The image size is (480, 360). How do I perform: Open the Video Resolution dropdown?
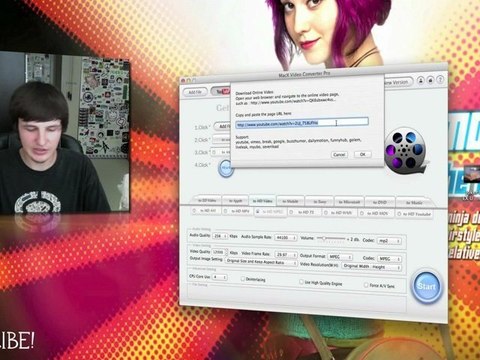(x=371, y=267)
